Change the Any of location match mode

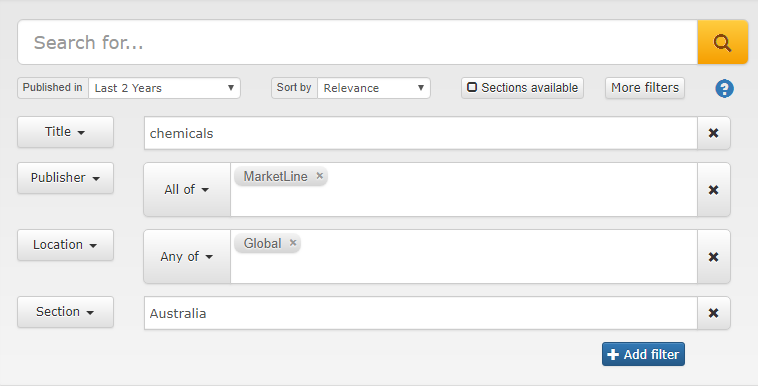(x=187, y=257)
